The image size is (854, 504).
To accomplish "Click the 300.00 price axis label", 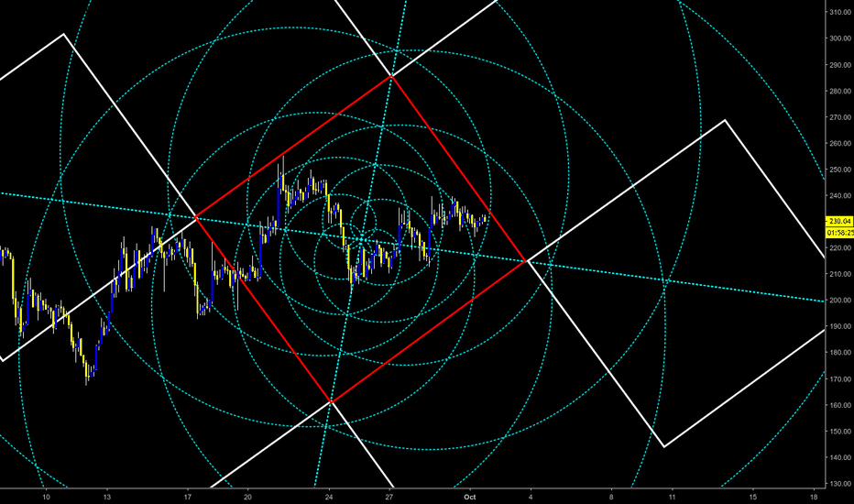I will pyautogui.click(x=840, y=38).
